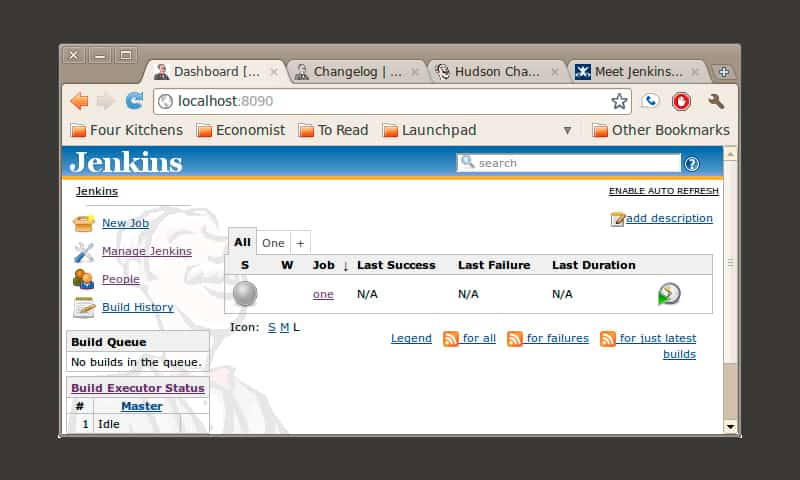Click the Manage Jenkins tools icon
This screenshot has width=800, height=480.
pos(84,251)
